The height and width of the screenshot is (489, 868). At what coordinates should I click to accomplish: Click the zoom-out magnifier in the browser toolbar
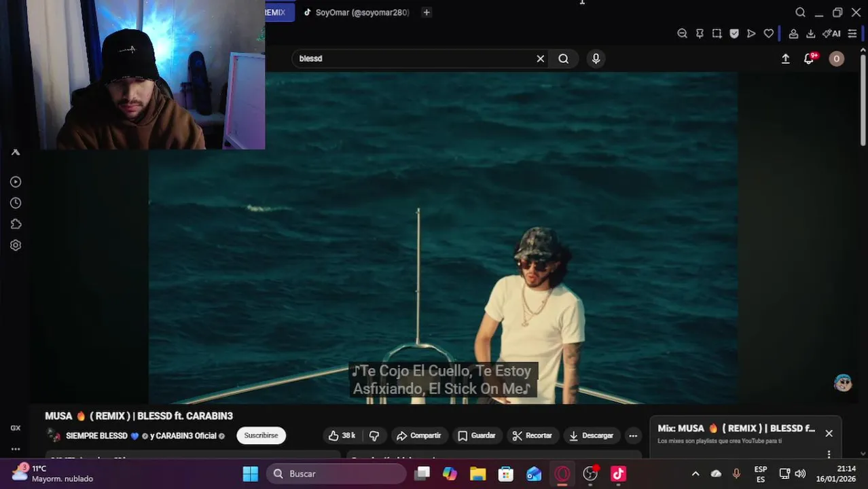682,33
